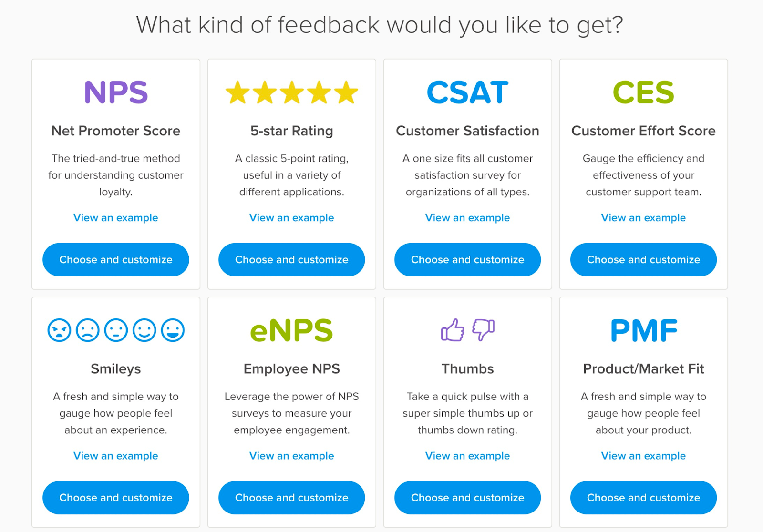View an example of Net Promoter Score
The image size is (763, 532).
tap(116, 218)
